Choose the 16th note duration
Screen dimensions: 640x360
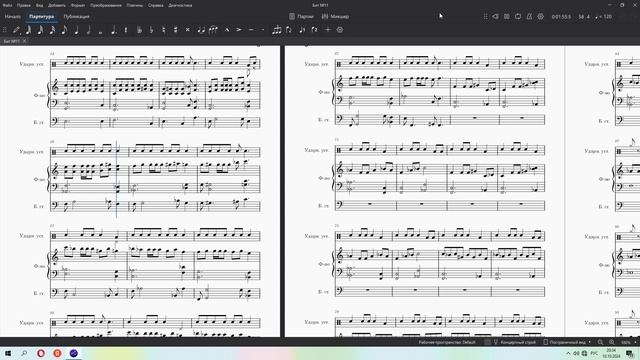[x=52, y=30]
